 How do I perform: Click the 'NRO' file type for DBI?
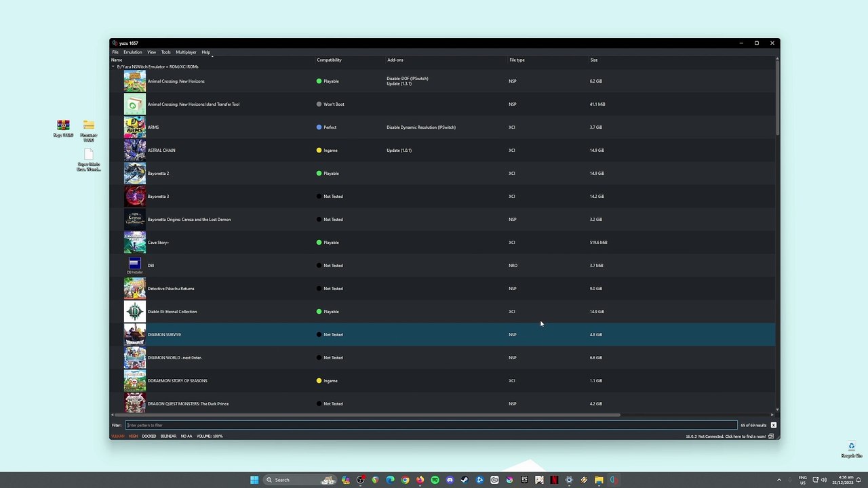513,266
